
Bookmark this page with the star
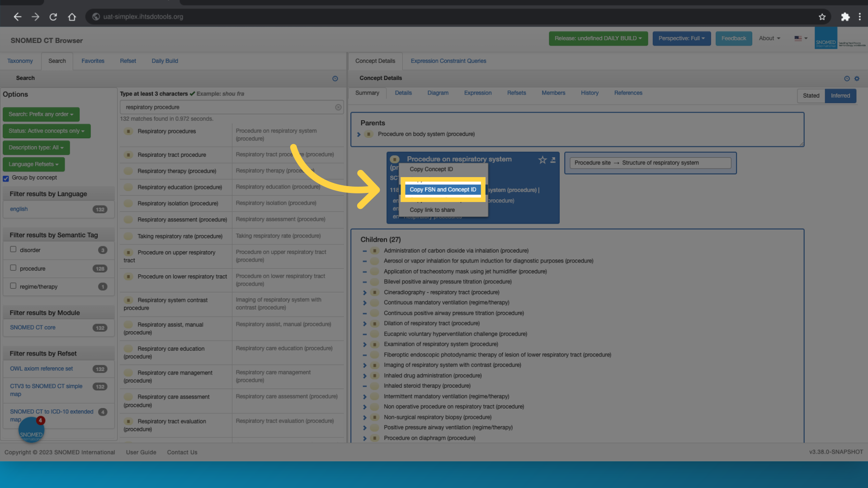click(x=822, y=17)
